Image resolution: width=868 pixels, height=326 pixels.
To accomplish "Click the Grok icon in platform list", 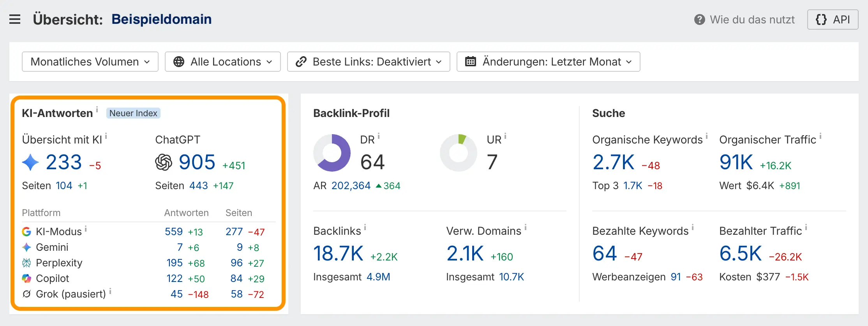I will point(26,294).
